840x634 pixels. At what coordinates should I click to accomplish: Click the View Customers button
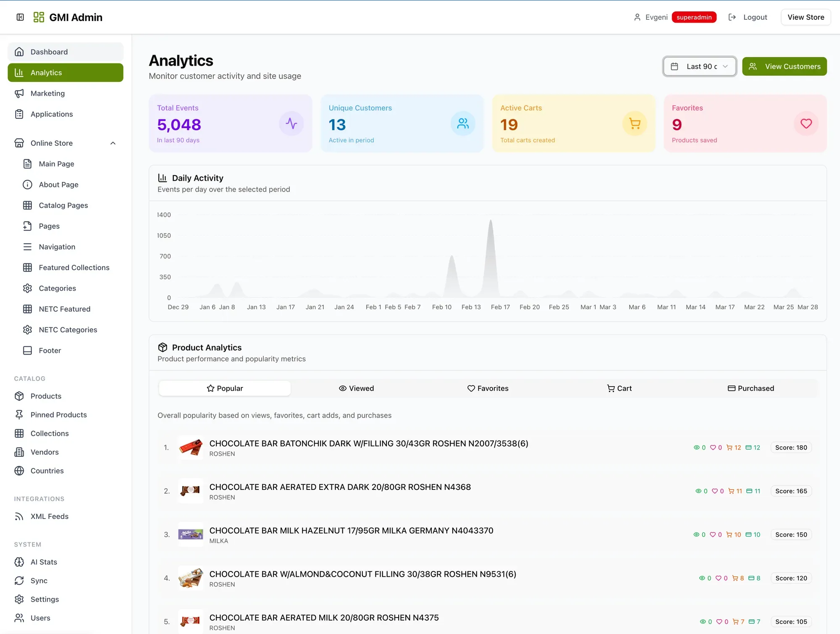click(x=785, y=66)
